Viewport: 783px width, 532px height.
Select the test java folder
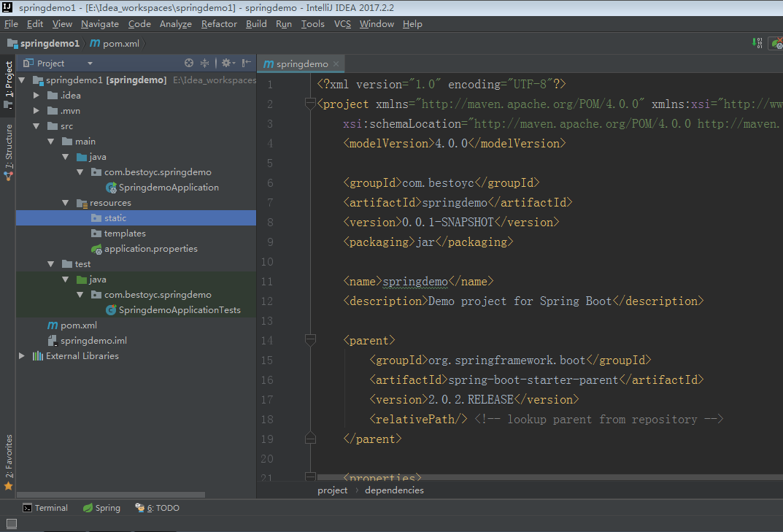coord(91,280)
